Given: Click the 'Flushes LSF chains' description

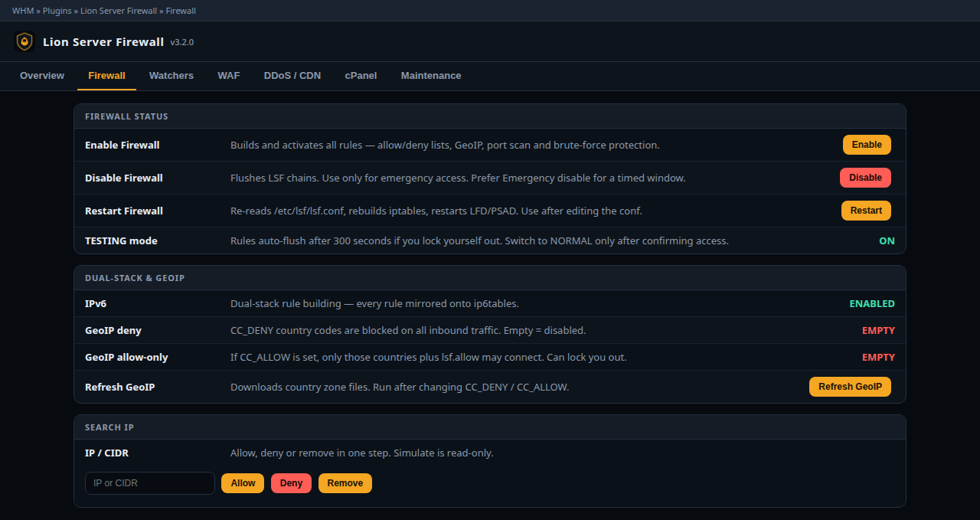Looking at the screenshot, I should [458, 178].
